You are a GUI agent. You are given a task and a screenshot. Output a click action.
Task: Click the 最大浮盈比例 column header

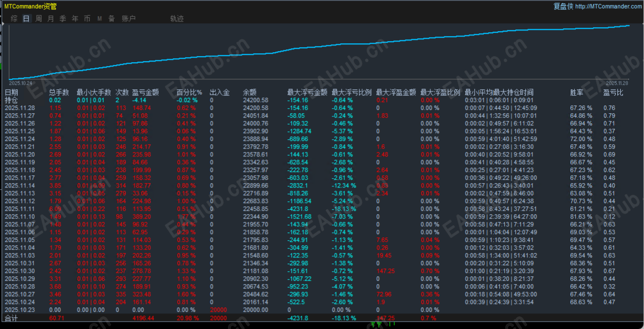[x=440, y=93]
